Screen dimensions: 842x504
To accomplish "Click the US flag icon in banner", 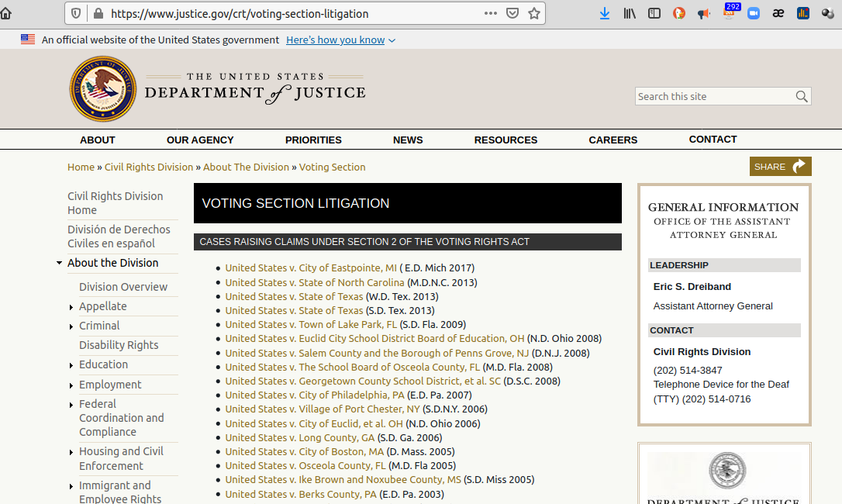I will pyautogui.click(x=28, y=40).
